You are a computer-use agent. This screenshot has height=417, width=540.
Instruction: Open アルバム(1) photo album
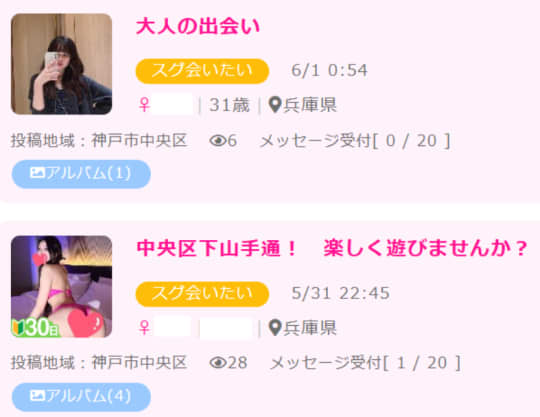[x=81, y=174]
